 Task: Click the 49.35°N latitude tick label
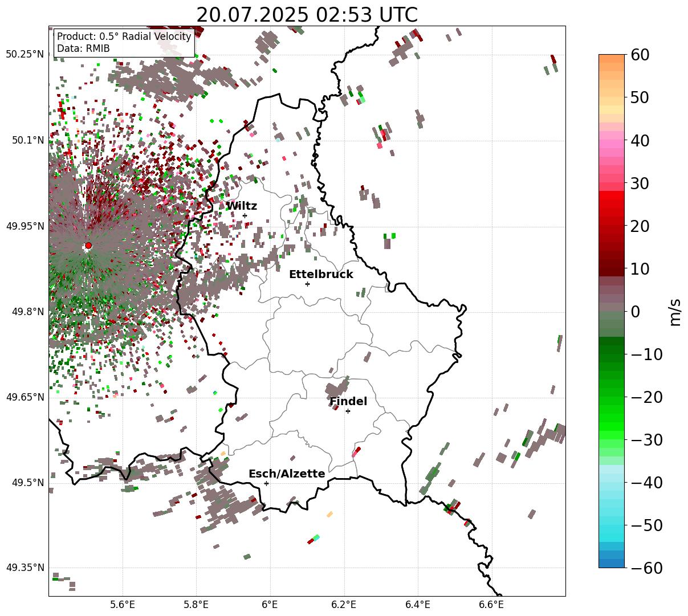tap(25, 568)
